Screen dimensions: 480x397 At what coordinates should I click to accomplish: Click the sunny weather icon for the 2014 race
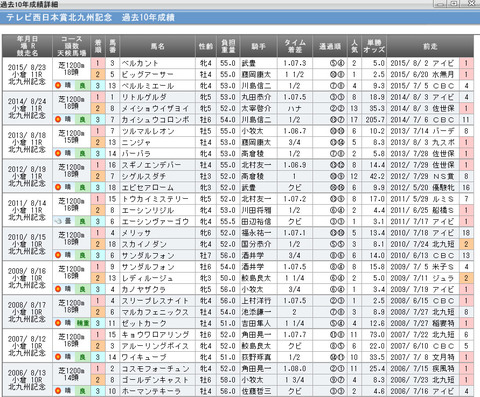[58, 119]
